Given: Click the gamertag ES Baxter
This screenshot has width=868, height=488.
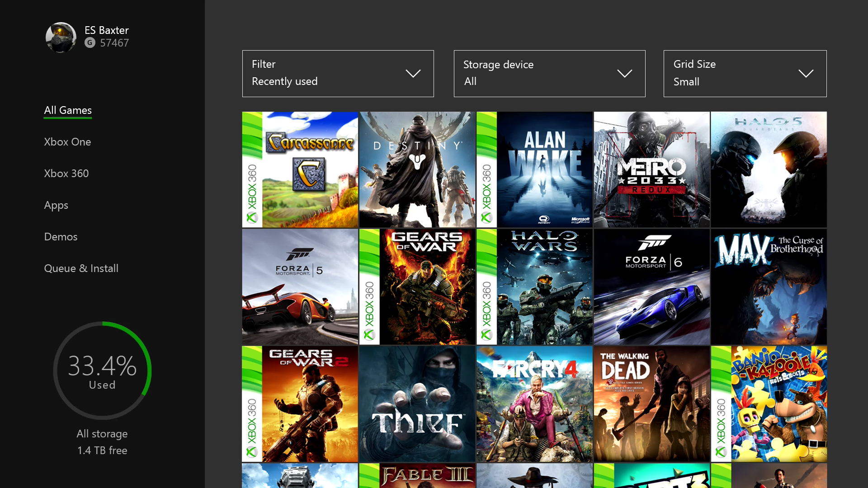Looking at the screenshot, I should tap(107, 30).
